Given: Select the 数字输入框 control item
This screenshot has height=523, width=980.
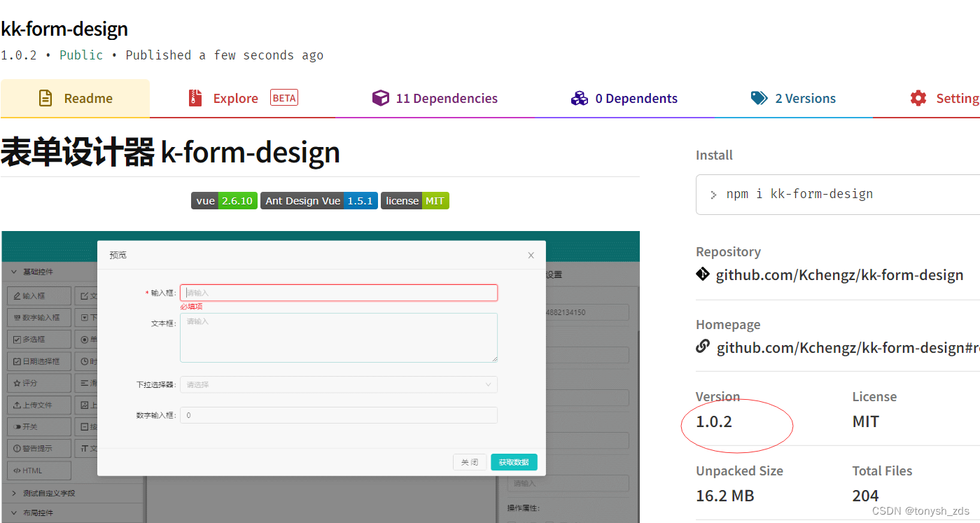Looking at the screenshot, I should 39,318.
